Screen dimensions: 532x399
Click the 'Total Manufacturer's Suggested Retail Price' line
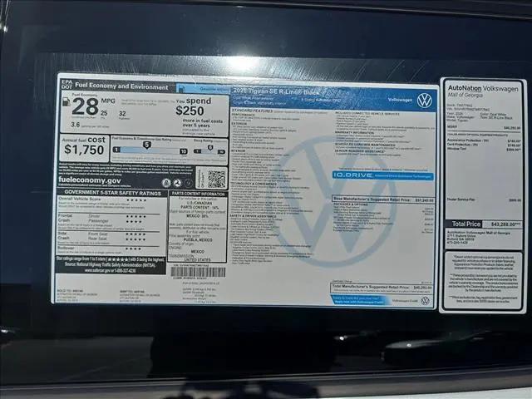(382, 288)
